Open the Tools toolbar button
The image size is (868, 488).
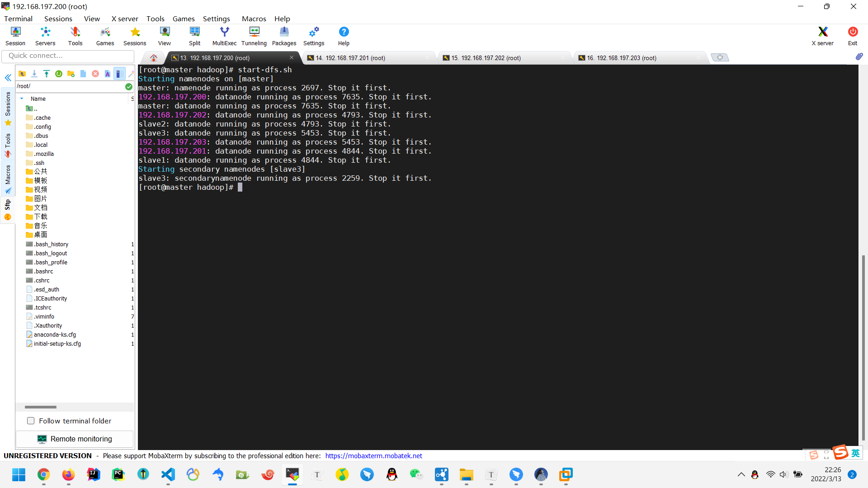pos(75,36)
